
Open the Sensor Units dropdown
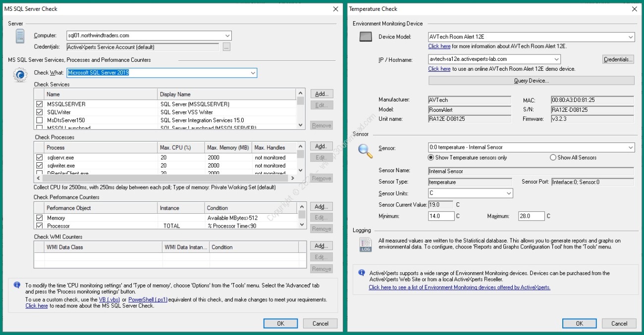tap(509, 193)
